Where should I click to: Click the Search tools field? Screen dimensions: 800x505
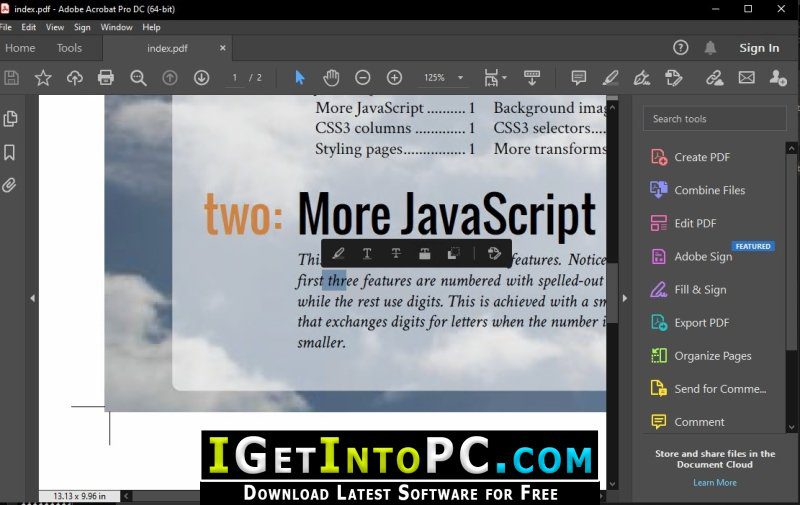pyautogui.click(x=714, y=119)
